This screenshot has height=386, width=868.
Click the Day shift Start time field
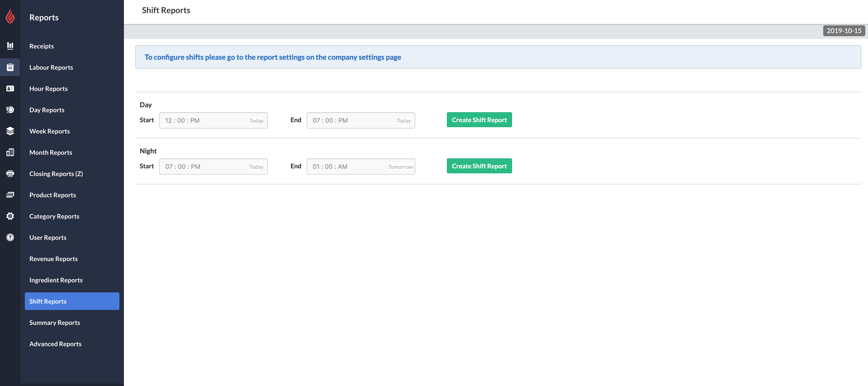pos(213,120)
